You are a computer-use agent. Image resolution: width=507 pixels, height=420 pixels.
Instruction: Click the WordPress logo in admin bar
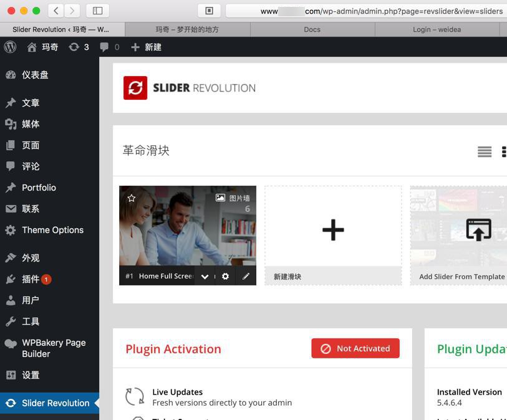tap(10, 47)
